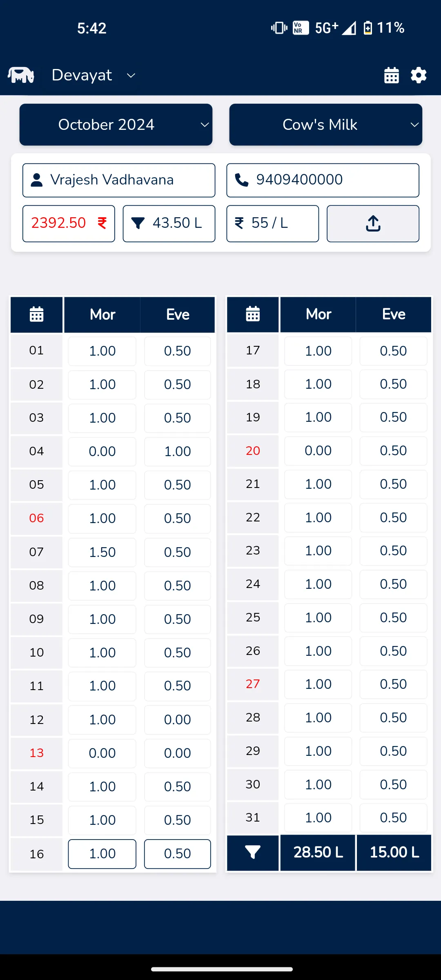The width and height of the screenshot is (441, 980).
Task: Select the morning entry for day 07
Action: point(102,552)
